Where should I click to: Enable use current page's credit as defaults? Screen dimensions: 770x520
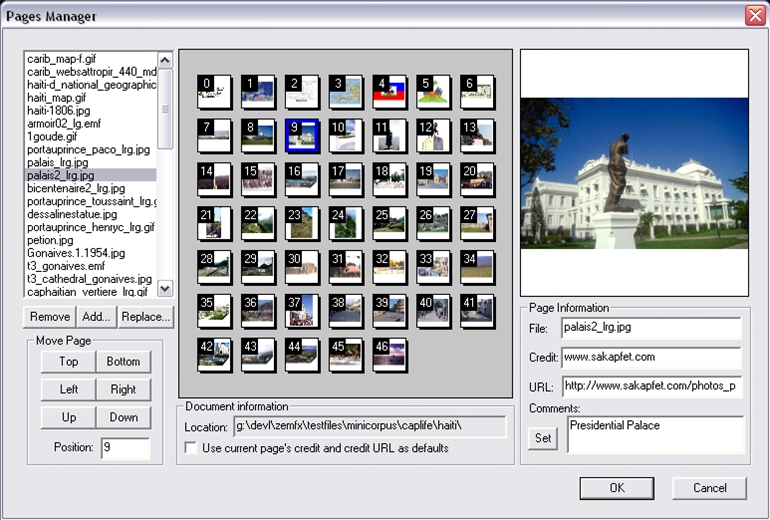point(192,449)
